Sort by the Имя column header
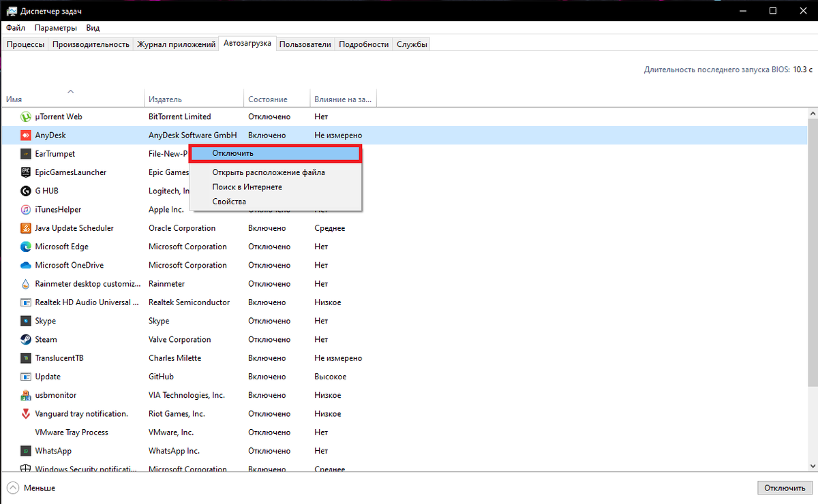818x504 pixels. pyautogui.click(x=73, y=99)
